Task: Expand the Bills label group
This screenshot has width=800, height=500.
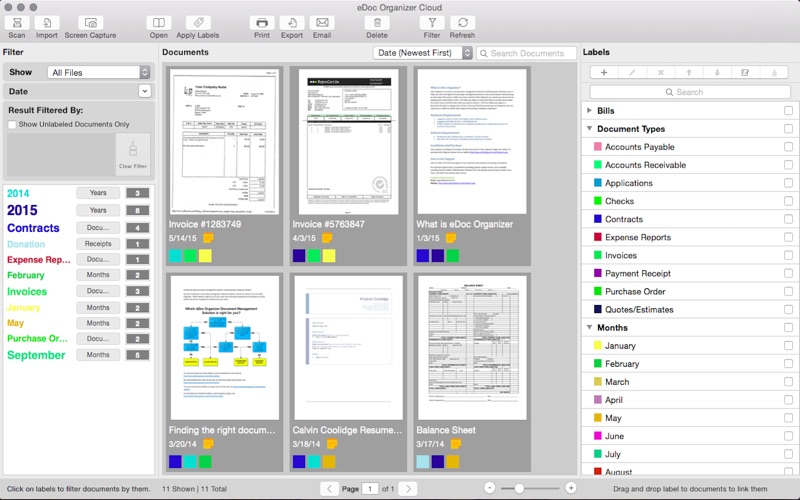Action: [589, 111]
